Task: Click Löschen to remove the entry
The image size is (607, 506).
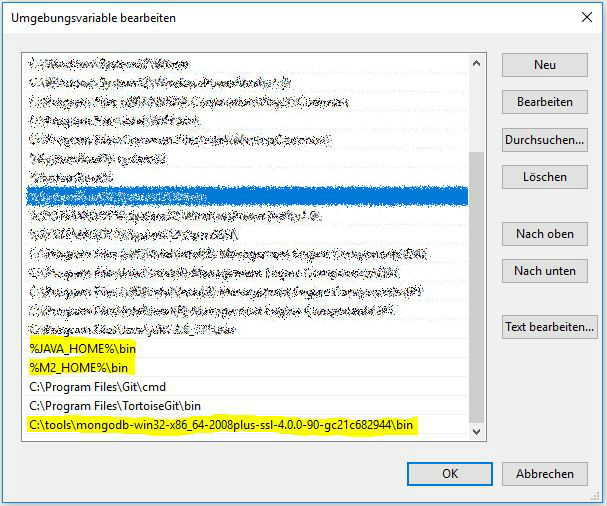Action: click(544, 177)
